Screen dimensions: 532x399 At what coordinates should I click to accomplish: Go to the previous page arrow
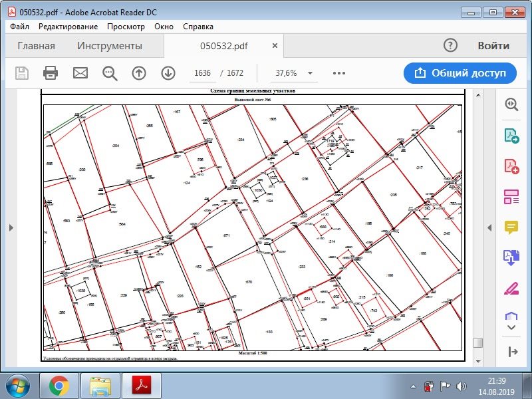pos(139,73)
